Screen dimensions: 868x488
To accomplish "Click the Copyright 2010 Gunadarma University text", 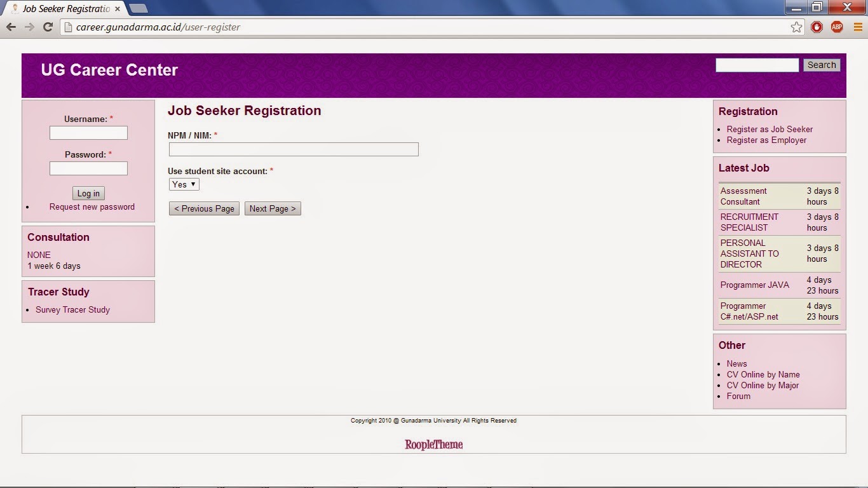I will click(x=433, y=421).
